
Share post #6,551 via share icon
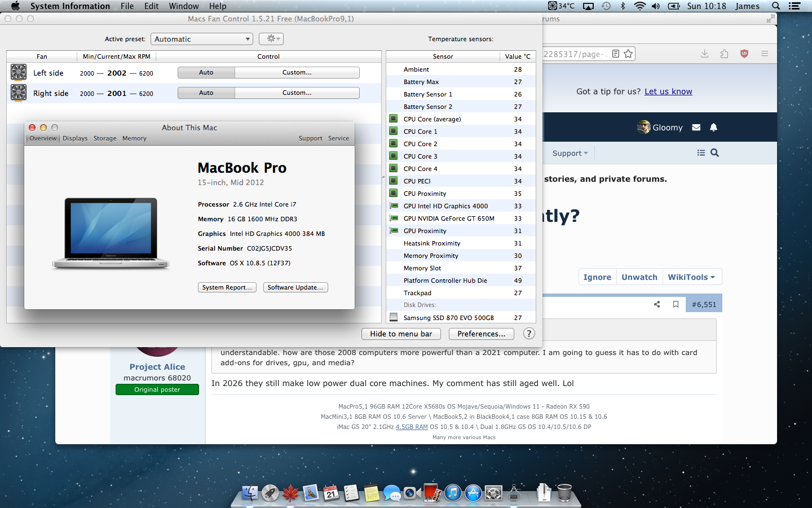[657, 304]
